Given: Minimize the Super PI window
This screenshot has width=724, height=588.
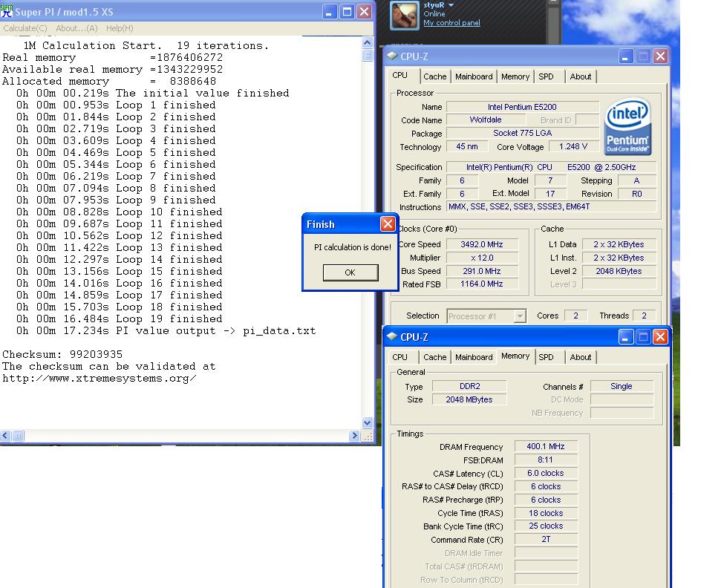Looking at the screenshot, I should coord(329,12).
